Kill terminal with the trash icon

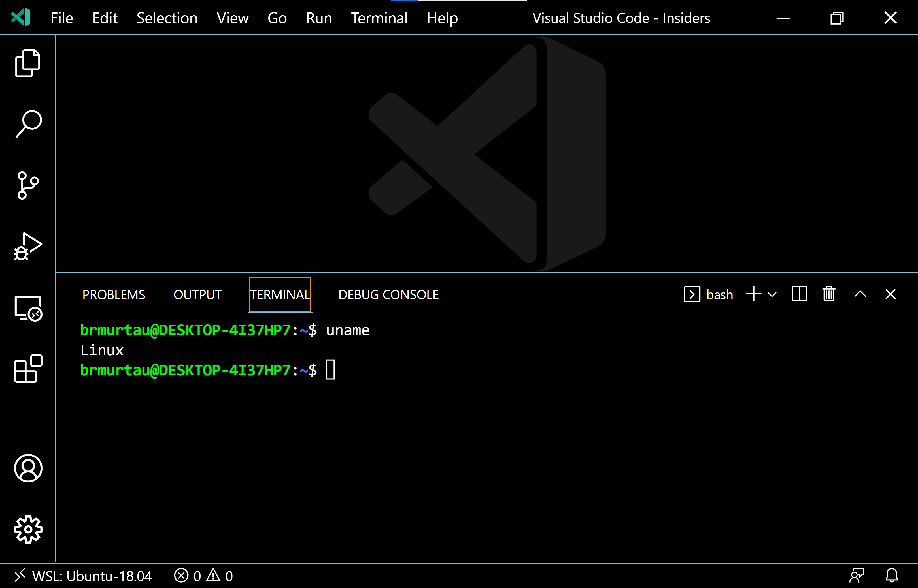pyautogui.click(x=828, y=294)
